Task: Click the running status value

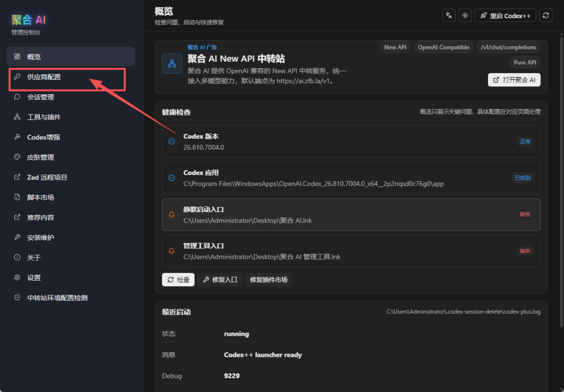Action: tap(236, 334)
